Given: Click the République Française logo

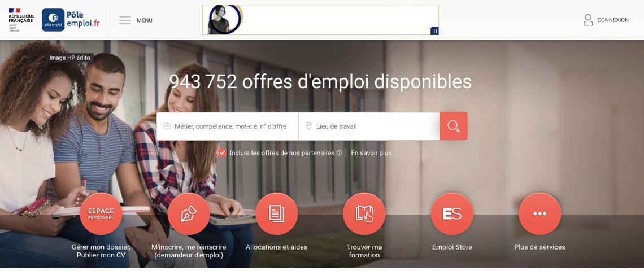Looking at the screenshot, I should [x=21, y=20].
